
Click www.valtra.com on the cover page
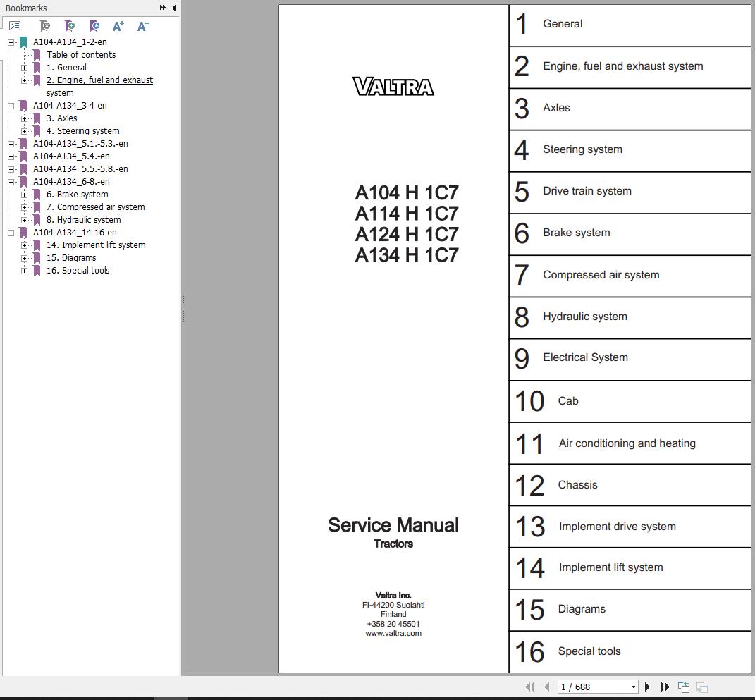[393, 634]
